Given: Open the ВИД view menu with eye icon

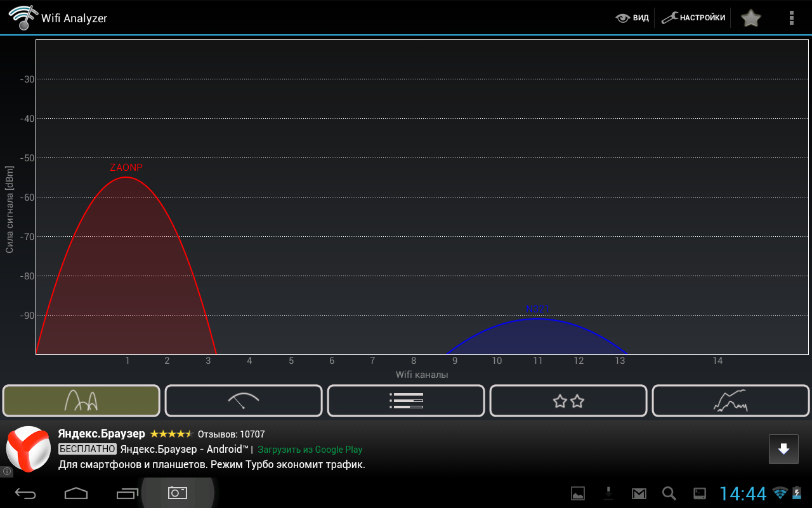Looking at the screenshot, I should 632,18.
